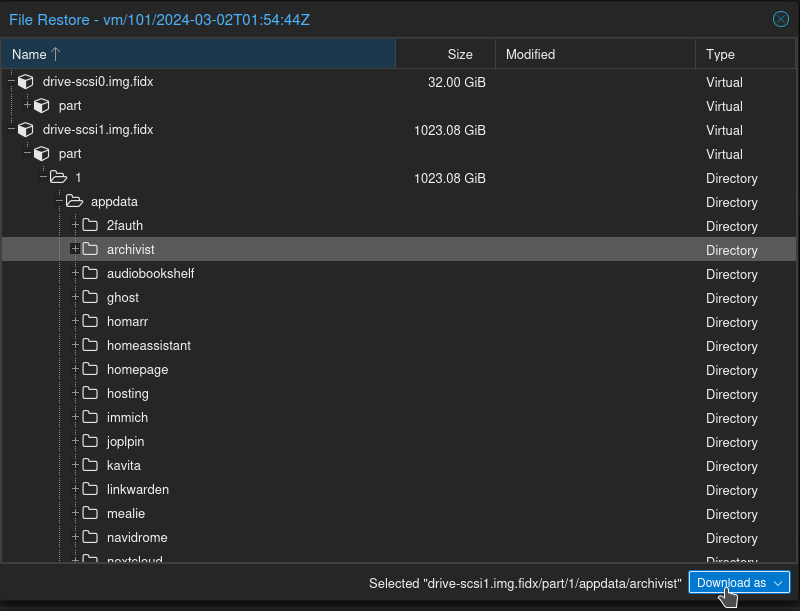Sort by the Name column header

pos(198,54)
